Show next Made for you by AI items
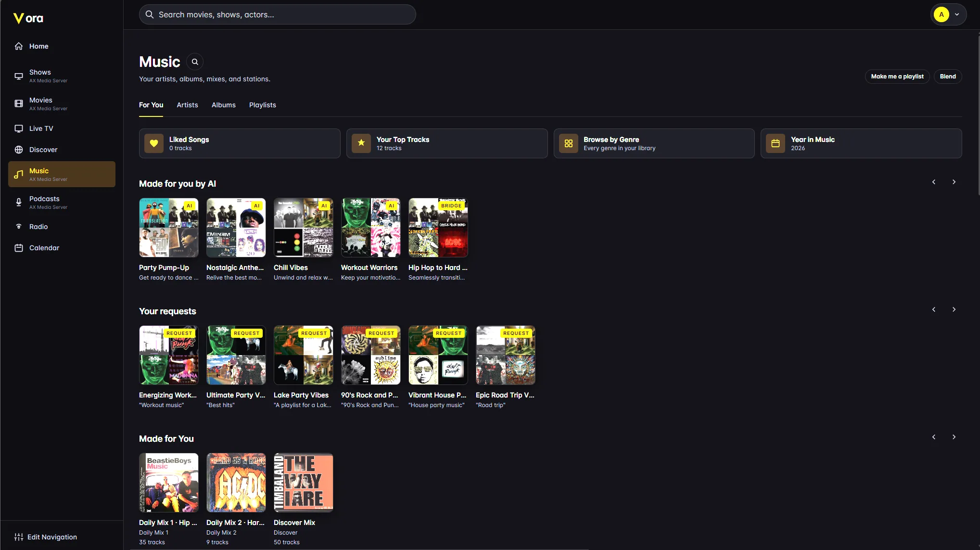 (x=954, y=182)
